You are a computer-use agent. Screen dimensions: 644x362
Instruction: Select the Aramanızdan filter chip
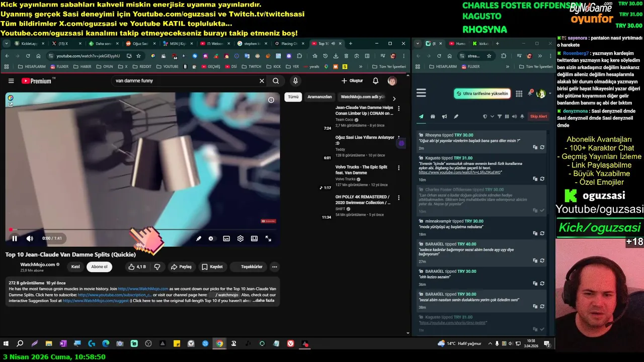(319, 97)
